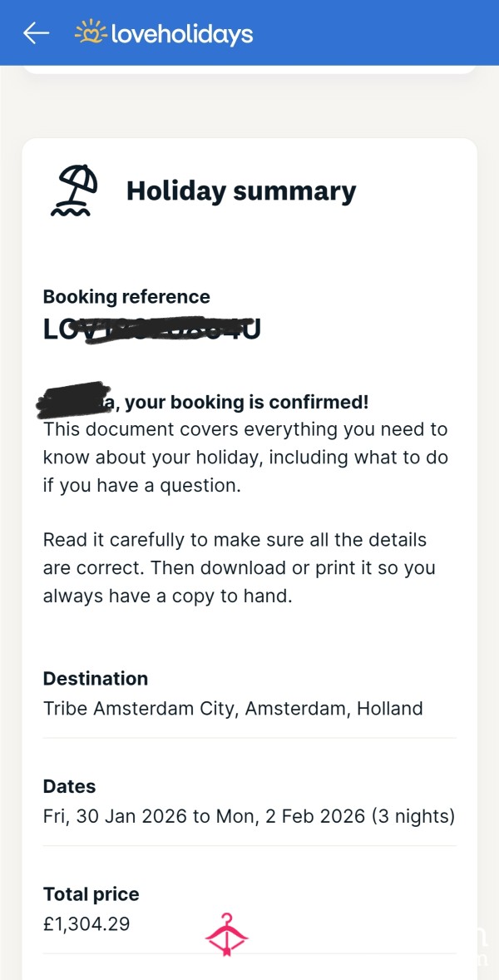Click the Booking reference label
The image size is (499, 980).
click(126, 296)
